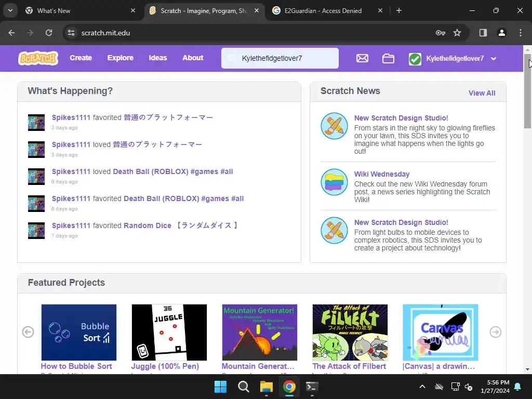Open the taskbar clock showing 5:56 PM

click(495, 387)
